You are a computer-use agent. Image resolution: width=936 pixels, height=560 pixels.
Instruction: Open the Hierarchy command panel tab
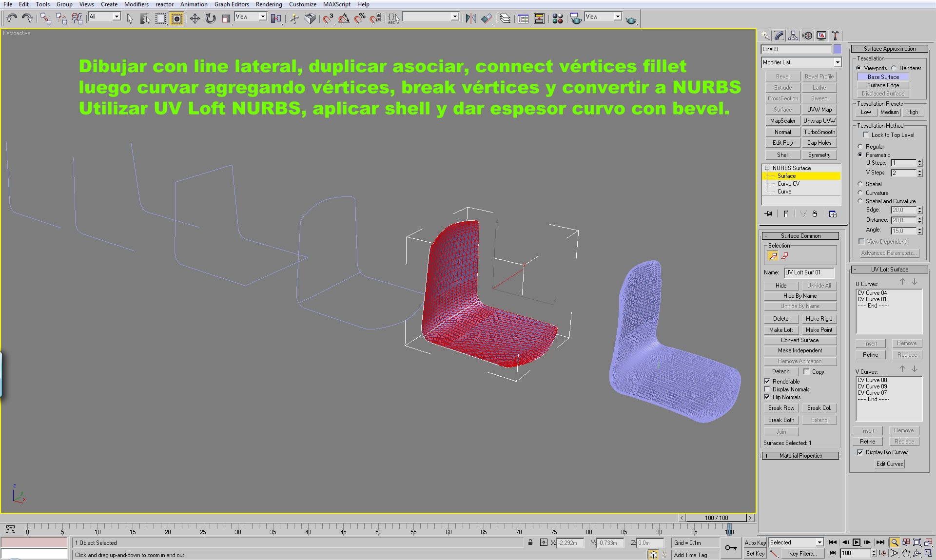coord(793,36)
